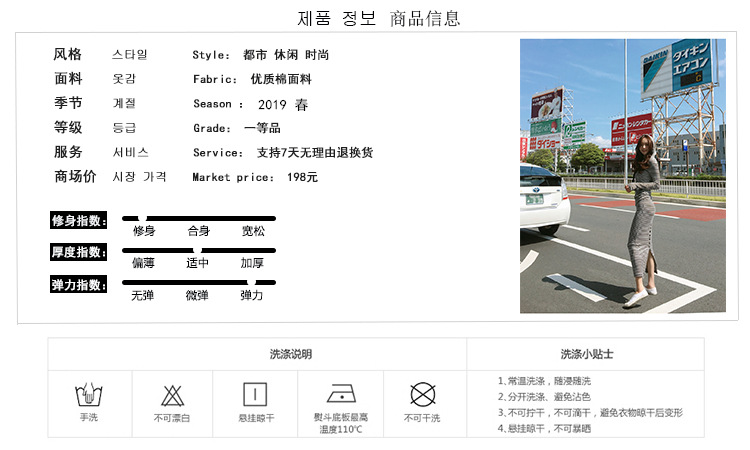Screen dimensions: 750x450
Task: Click the fit index slider bar
Action: click(199, 219)
